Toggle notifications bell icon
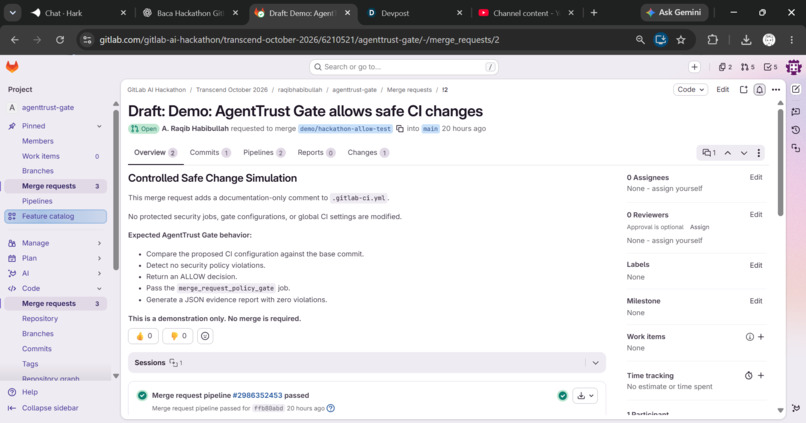This screenshot has height=423, width=806. coord(759,89)
